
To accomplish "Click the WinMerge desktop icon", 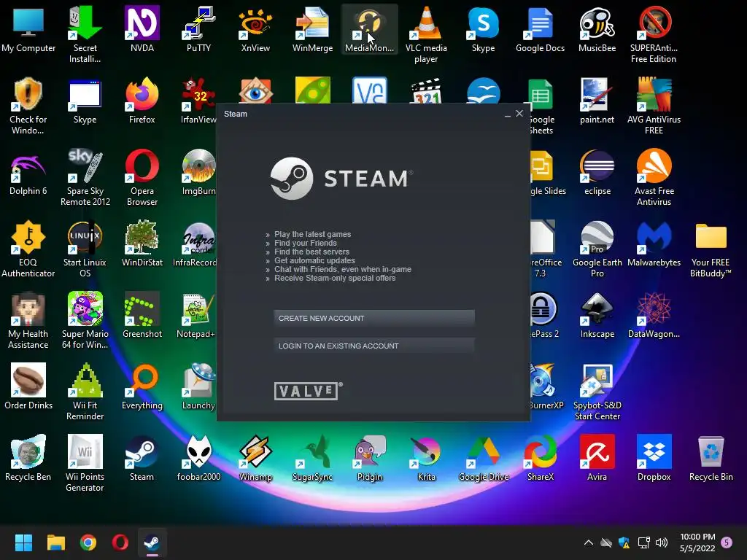I will click(x=312, y=31).
